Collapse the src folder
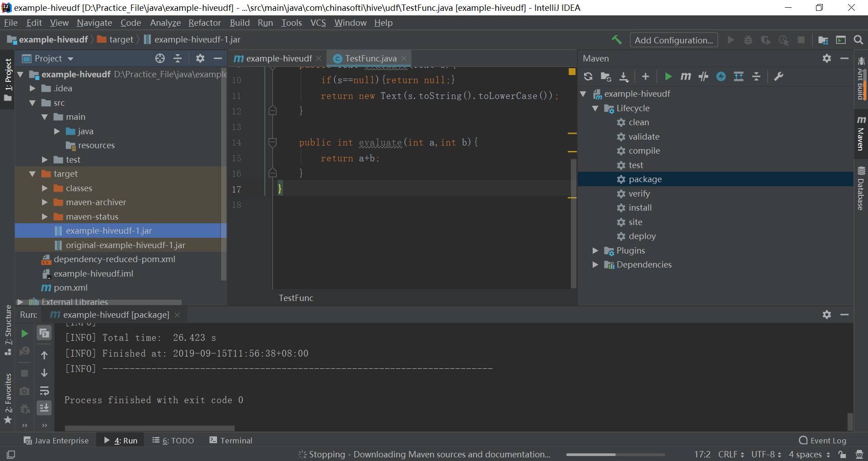 [32, 103]
